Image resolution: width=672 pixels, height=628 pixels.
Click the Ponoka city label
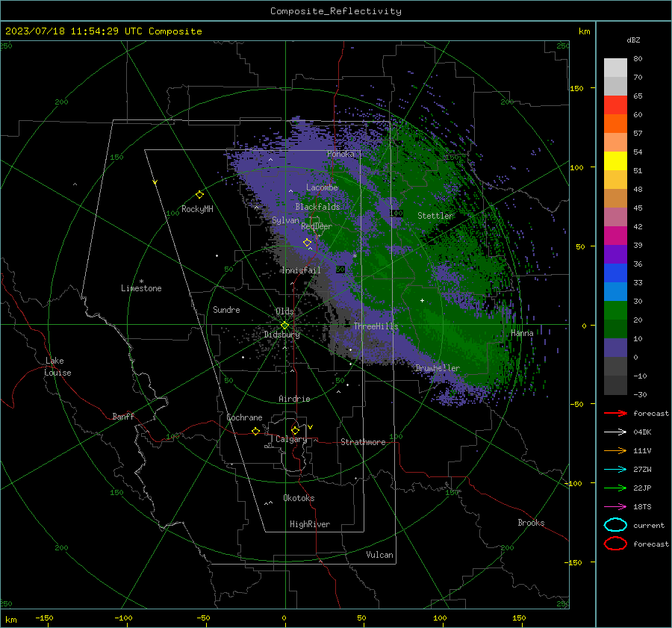[x=340, y=154]
